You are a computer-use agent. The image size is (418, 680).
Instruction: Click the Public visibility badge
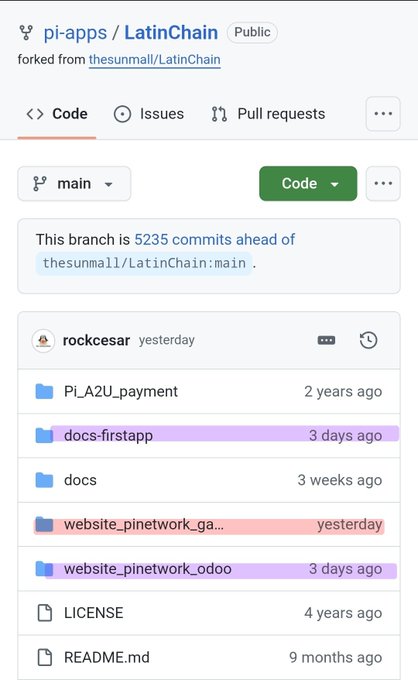point(252,33)
